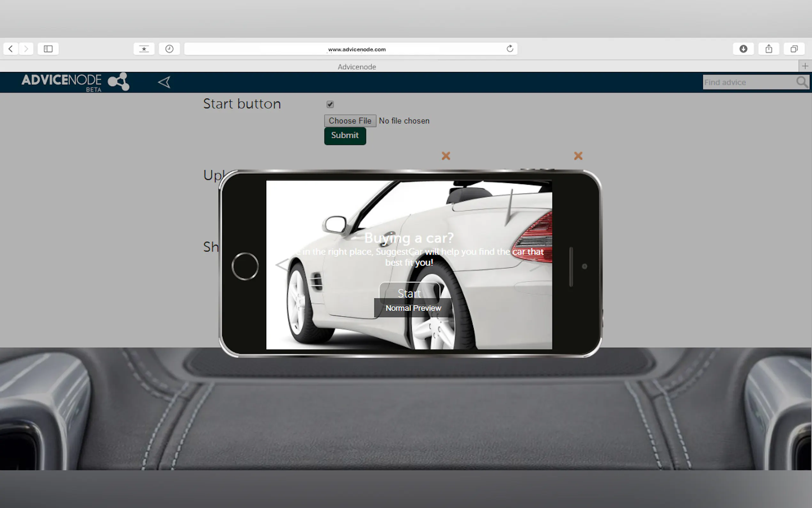
Task: Click the Advicenode share-nodes logo icon
Action: pos(119,81)
